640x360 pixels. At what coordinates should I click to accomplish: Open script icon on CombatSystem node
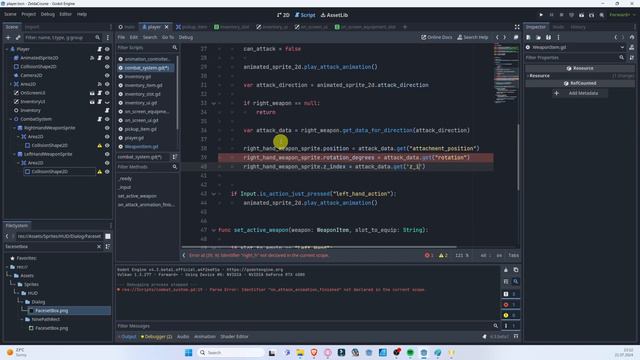[100, 119]
